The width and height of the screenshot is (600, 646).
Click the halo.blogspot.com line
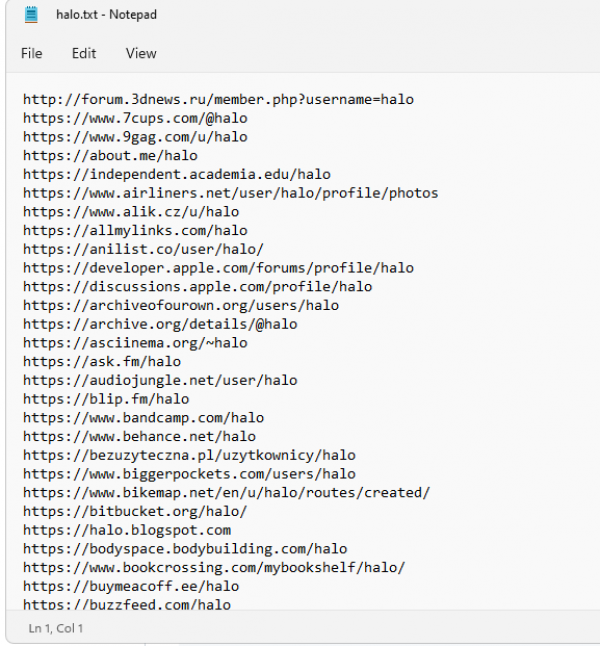tap(127, 530)
